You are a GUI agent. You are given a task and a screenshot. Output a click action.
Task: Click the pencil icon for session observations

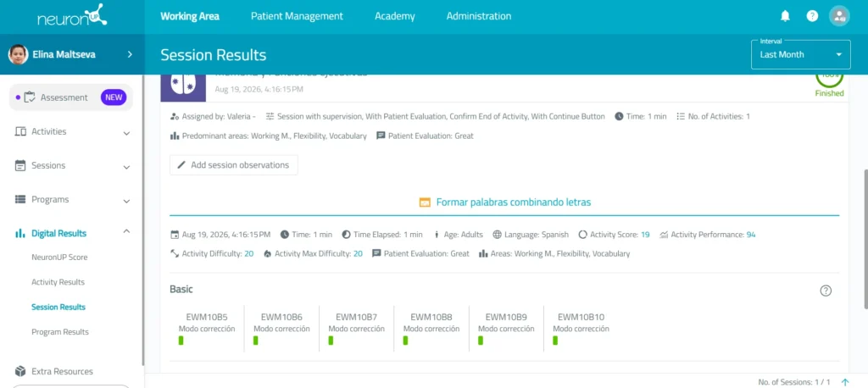[x=181, y=165]
